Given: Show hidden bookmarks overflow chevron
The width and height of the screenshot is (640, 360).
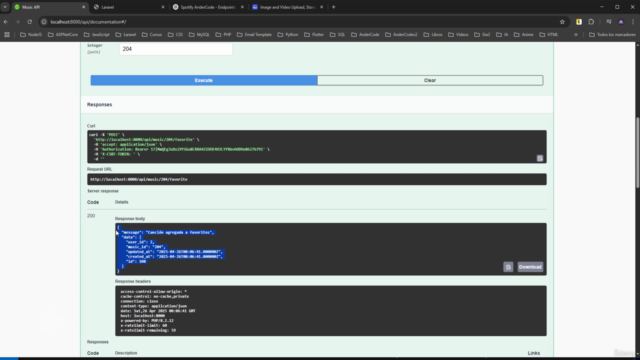Looking at the screenshot, I should (576, 35).
